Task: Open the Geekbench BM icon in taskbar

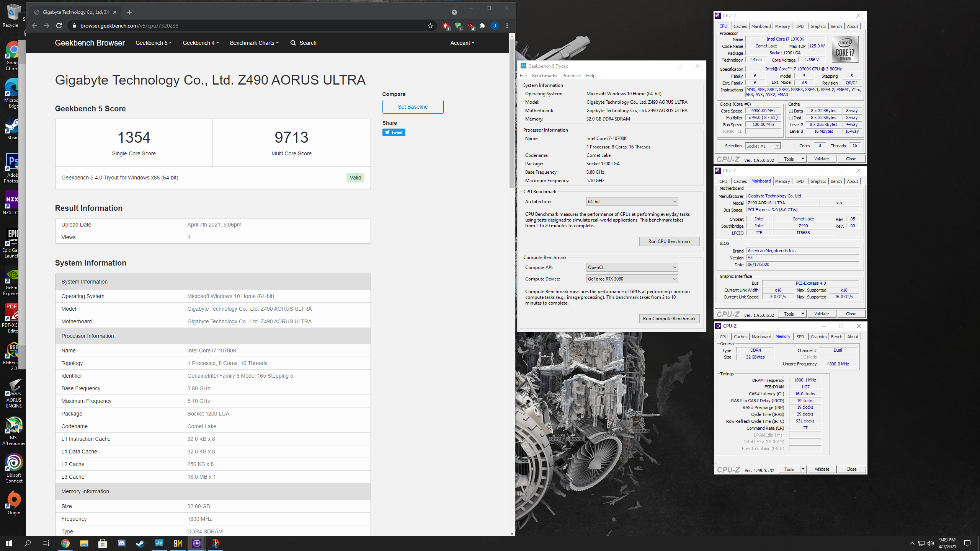Action: tap(178, 543)
